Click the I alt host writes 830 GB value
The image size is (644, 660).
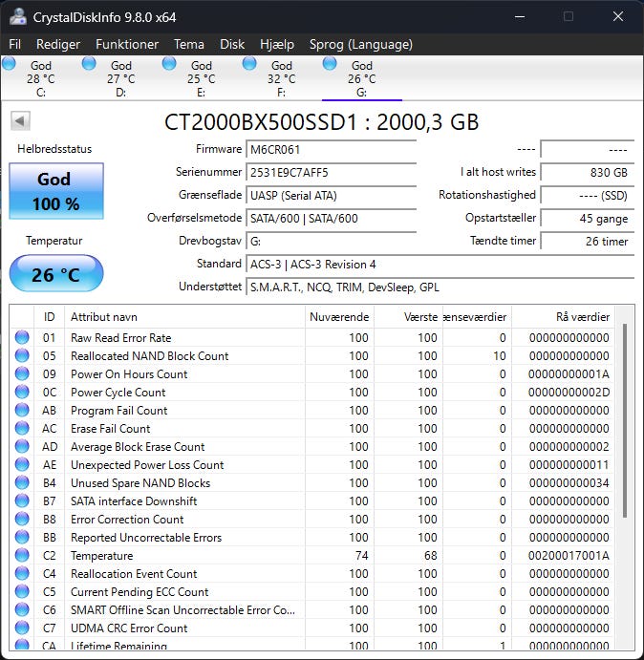point(587,173)
